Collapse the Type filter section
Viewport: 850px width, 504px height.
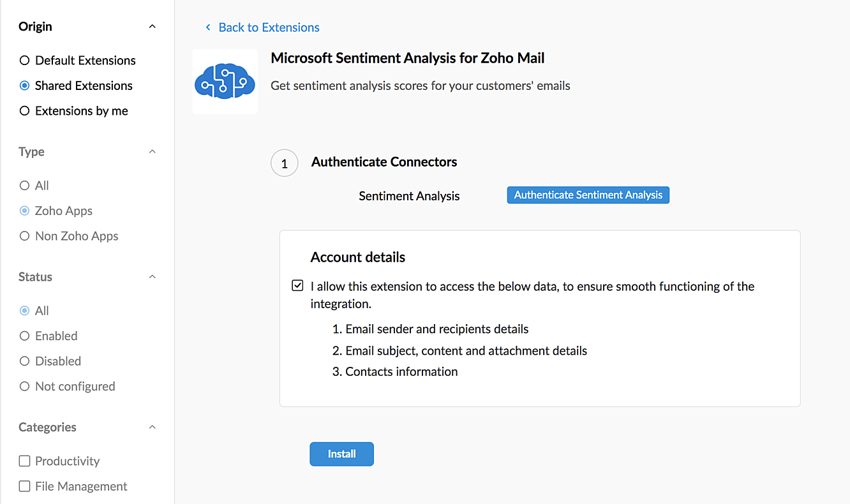152,152
